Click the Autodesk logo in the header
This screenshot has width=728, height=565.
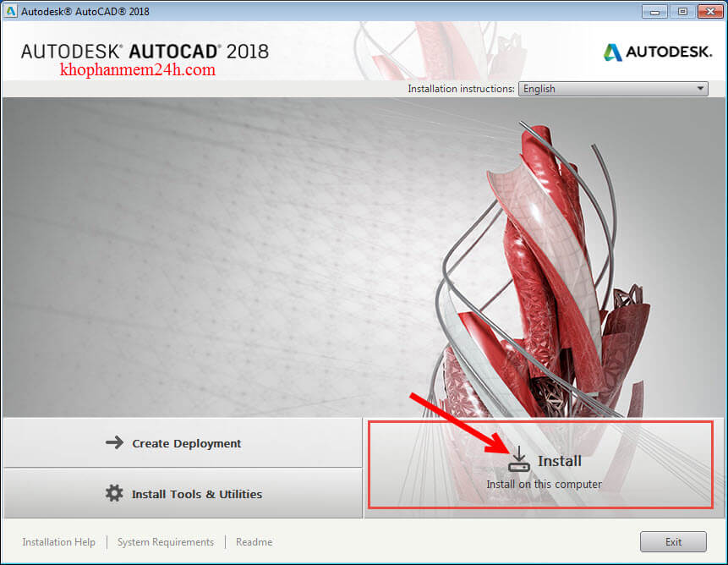pyautogui.click(x=656, y=52)
